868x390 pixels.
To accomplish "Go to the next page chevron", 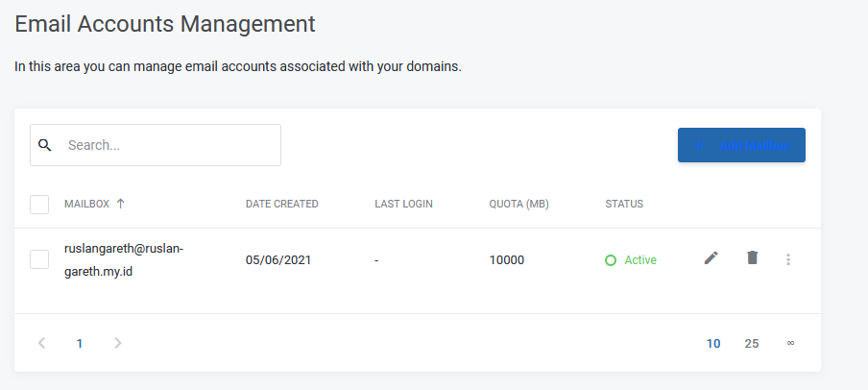I will (117, 343).
